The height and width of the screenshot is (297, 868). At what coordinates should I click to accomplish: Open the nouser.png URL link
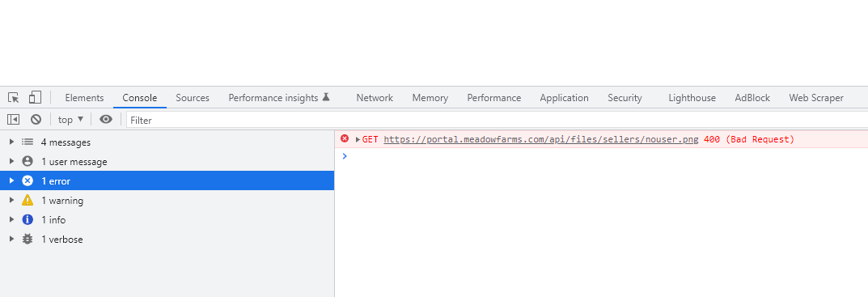(541, 140)
